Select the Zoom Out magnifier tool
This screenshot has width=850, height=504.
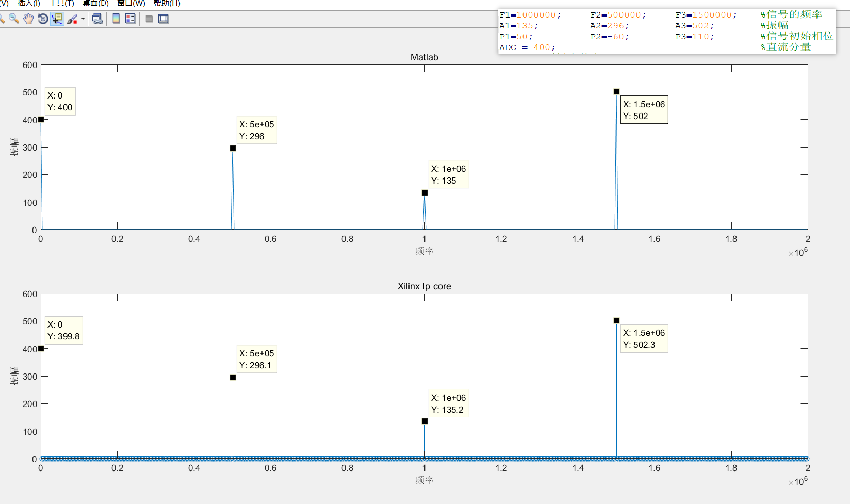click(14, 19)
